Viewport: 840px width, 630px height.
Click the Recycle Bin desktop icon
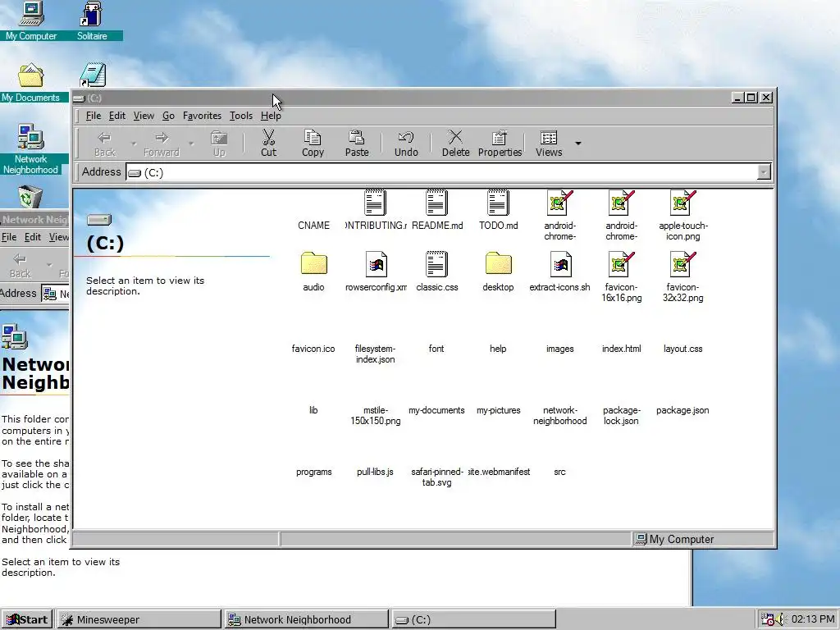click(30, 197)
